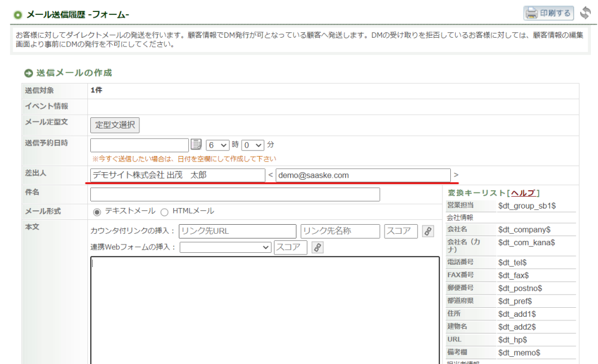The width and height of the screenshot is (598, 364).
Task: Expand the 連携Webフォーム selection dropdown
Action: click(x=225, y=247)
